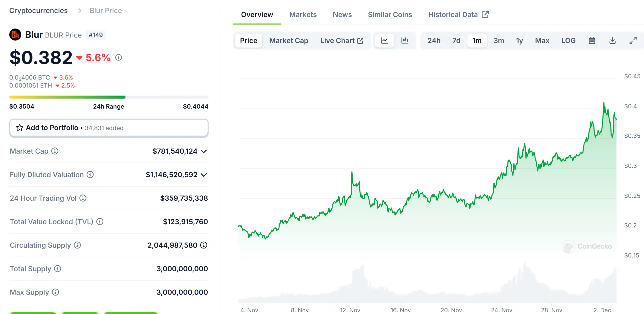Select the 7d time range
Screen dimensions: 644x314
456,41
